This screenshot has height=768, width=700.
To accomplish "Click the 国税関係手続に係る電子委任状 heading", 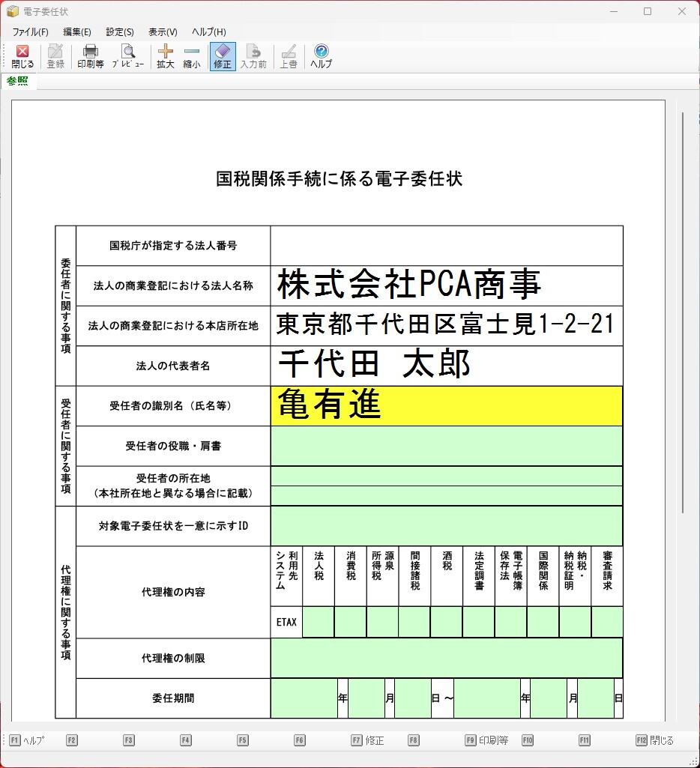I will pyautogui.click(x=339, y=178).
